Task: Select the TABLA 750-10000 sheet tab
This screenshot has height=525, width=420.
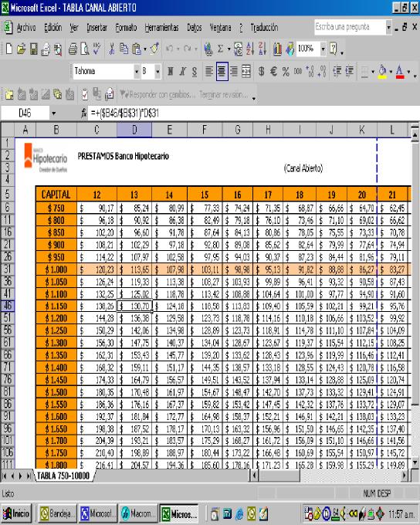Action: click(63, 476)
